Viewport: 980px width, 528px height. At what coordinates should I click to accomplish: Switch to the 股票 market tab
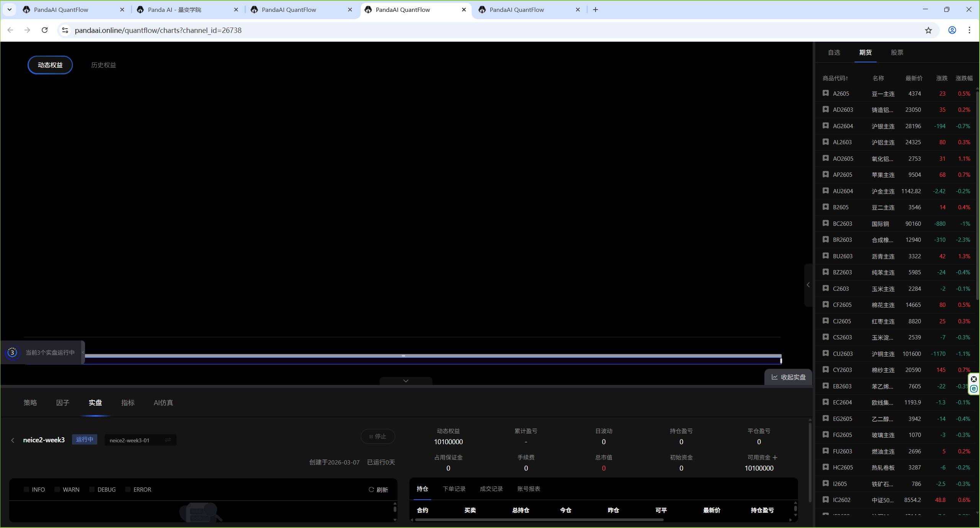(x=897, y=52)
